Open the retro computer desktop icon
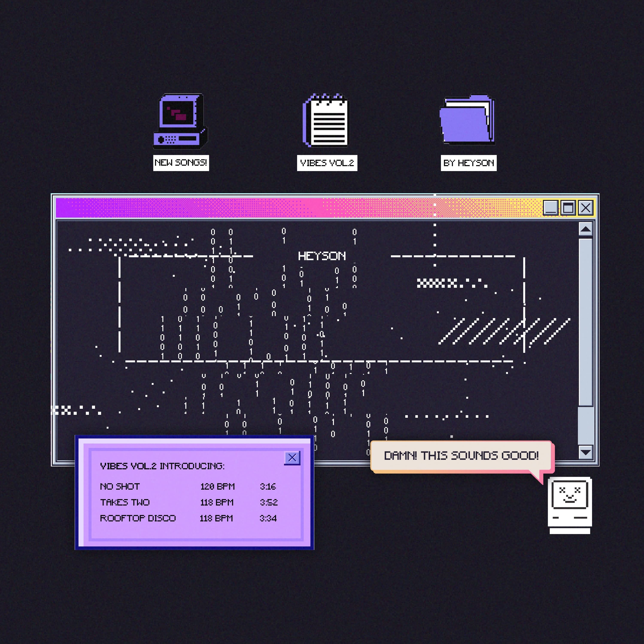 click(x=180, y=121)
